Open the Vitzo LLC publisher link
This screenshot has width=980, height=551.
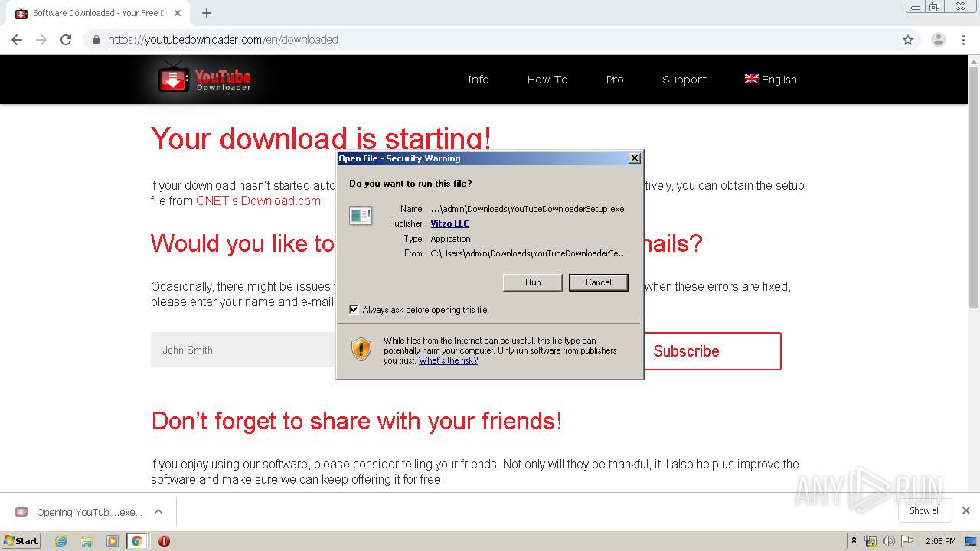tap(449, 223)
